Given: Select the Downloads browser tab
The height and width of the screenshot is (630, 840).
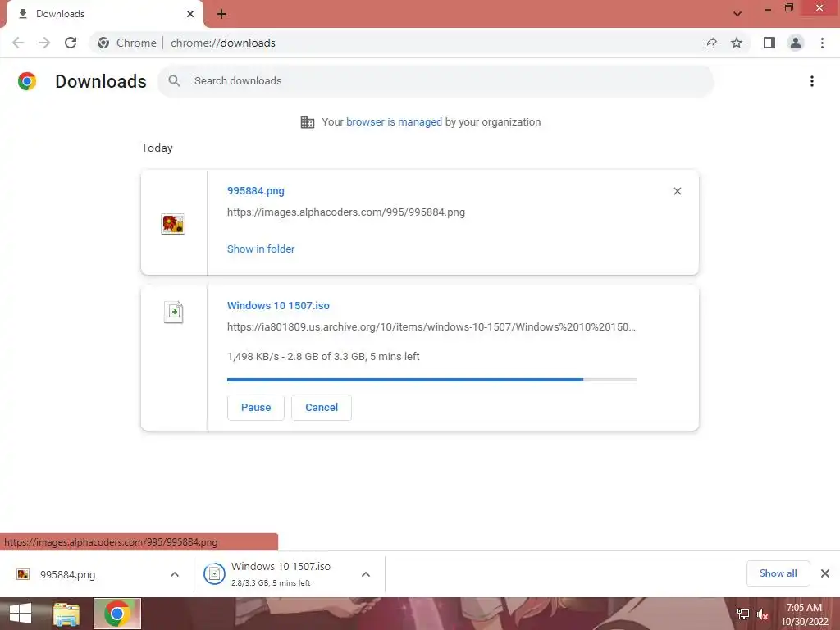Looking at the screenshot, I should point(105,14).
